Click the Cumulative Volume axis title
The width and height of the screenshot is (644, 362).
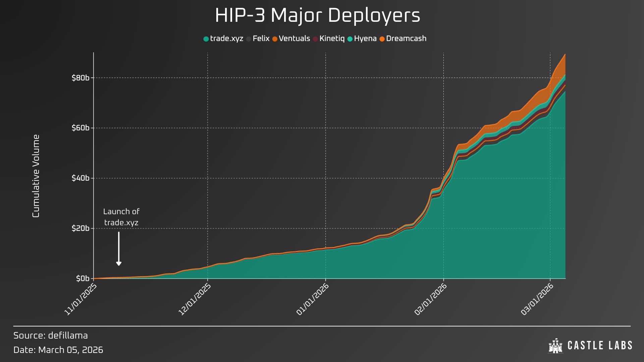pyautogui.click(x=36, y=176)
